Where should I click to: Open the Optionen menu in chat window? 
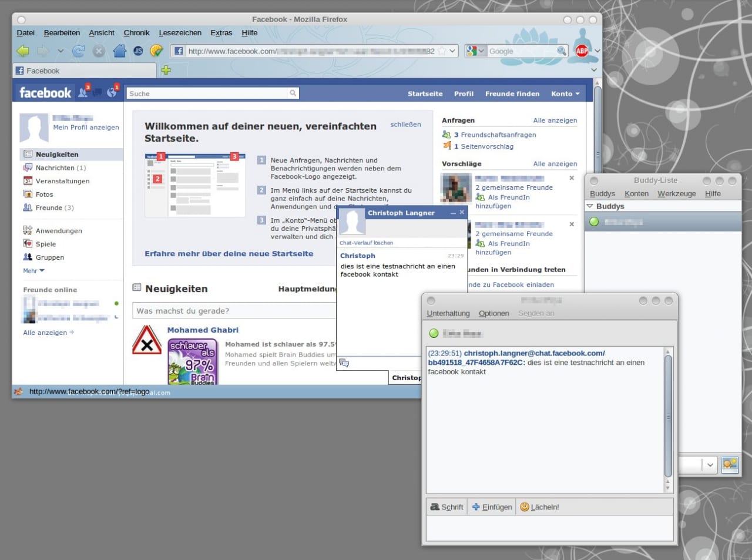494,314
